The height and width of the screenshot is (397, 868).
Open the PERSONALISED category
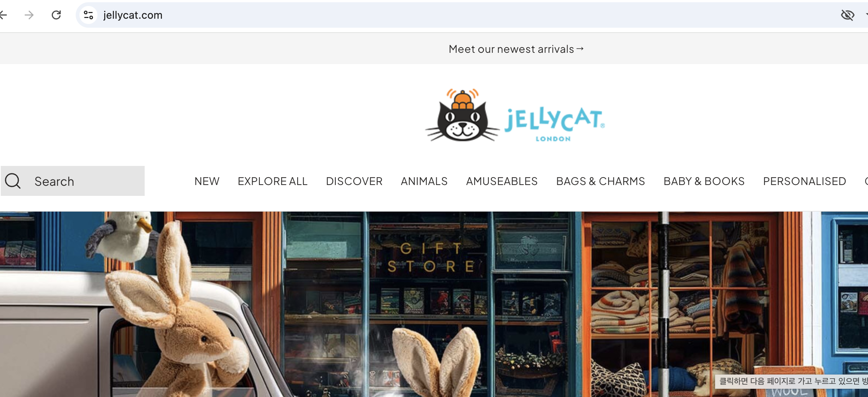click(x=805, y=181)
